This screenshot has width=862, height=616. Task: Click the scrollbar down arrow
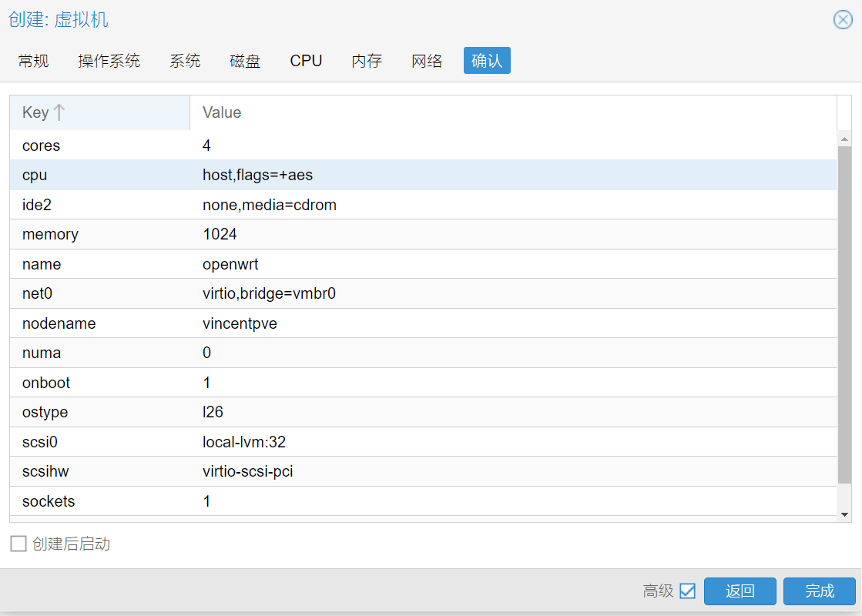pyautogui.click(x=844, y=514)
